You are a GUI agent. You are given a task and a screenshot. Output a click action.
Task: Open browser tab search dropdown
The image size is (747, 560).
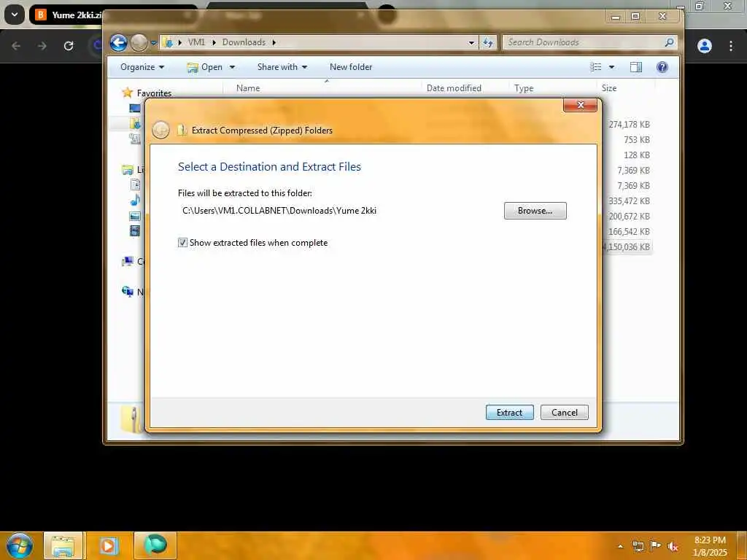click(15, 15)
